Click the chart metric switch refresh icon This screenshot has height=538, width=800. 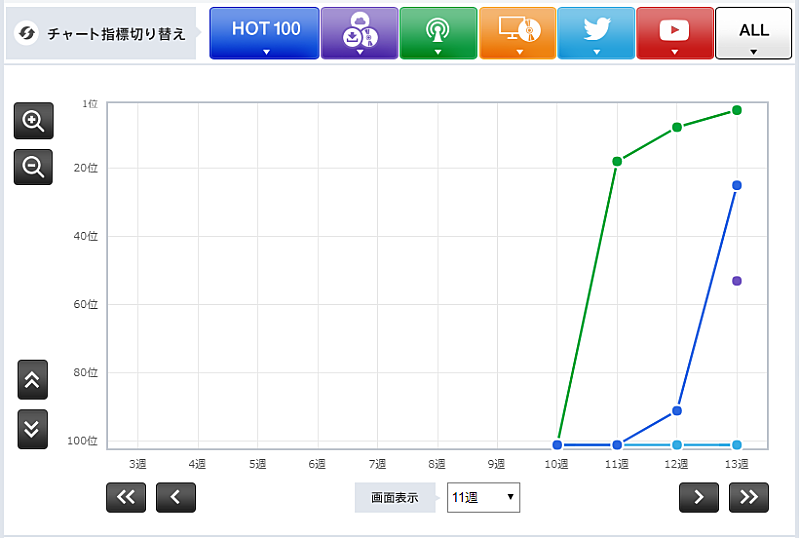coord(27,33)
